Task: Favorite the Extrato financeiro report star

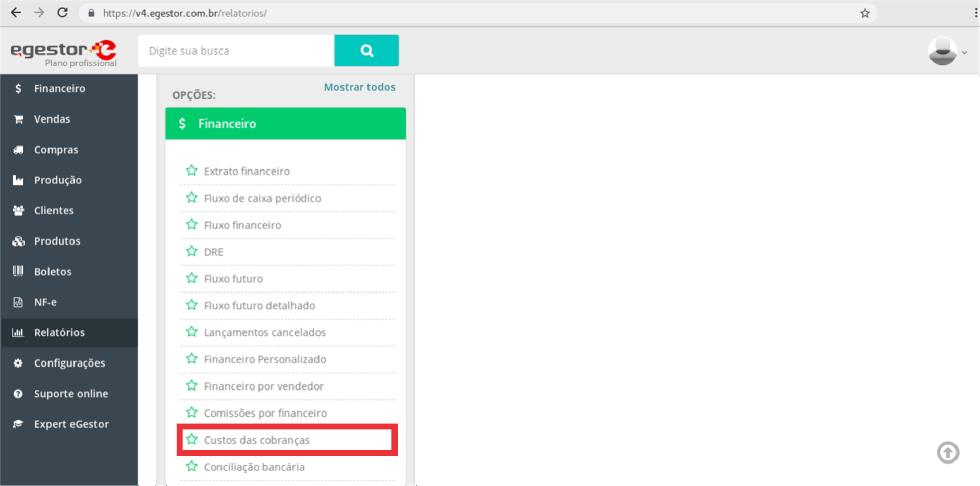Action: [192, 171]
